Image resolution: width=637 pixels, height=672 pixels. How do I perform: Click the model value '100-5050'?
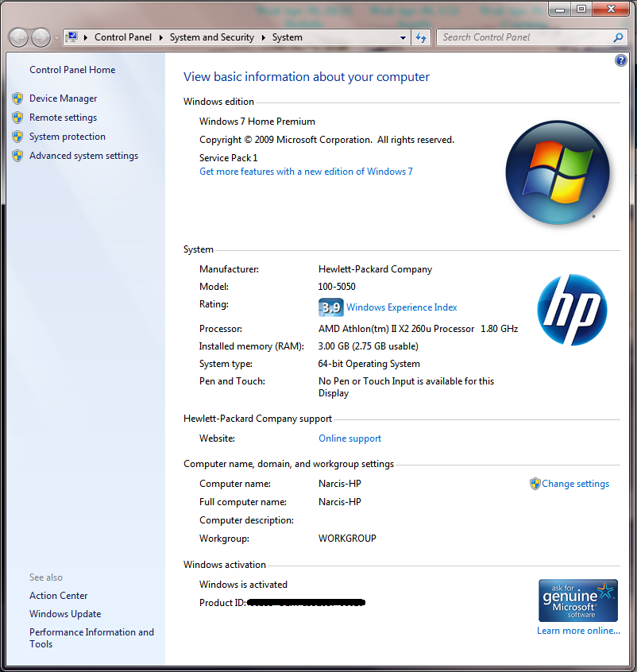point(337,287)
